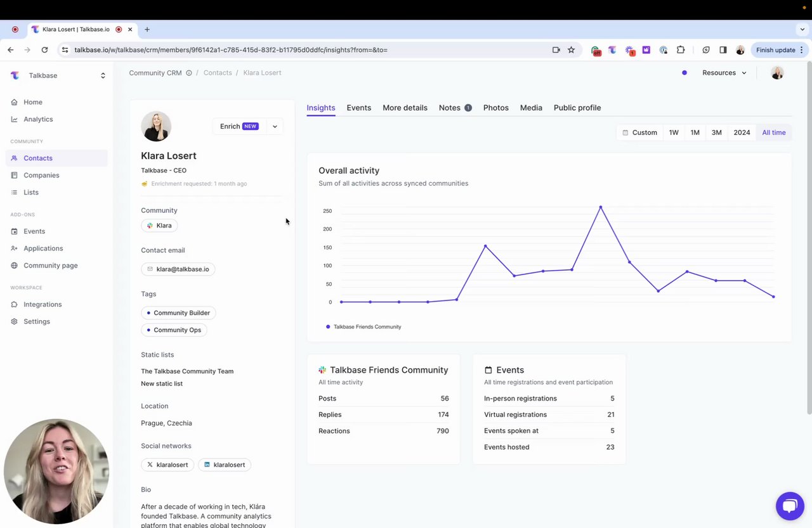Bookmark this page with the star icon

click(x=571, y=49)
